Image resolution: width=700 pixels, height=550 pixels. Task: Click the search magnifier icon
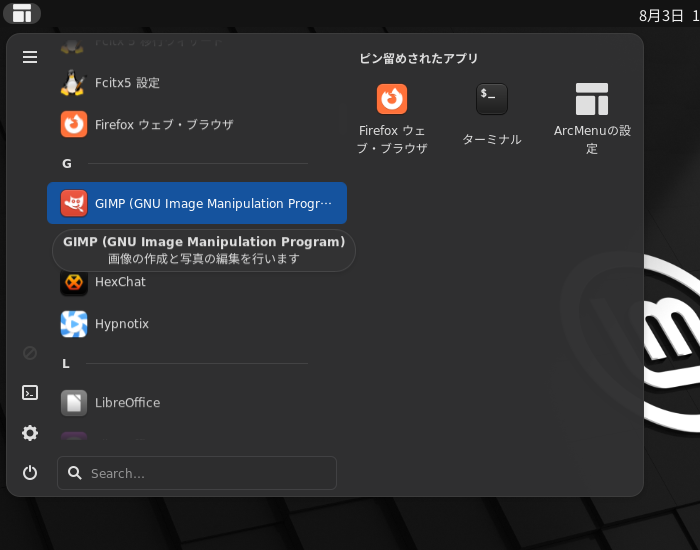pos(75,473)
